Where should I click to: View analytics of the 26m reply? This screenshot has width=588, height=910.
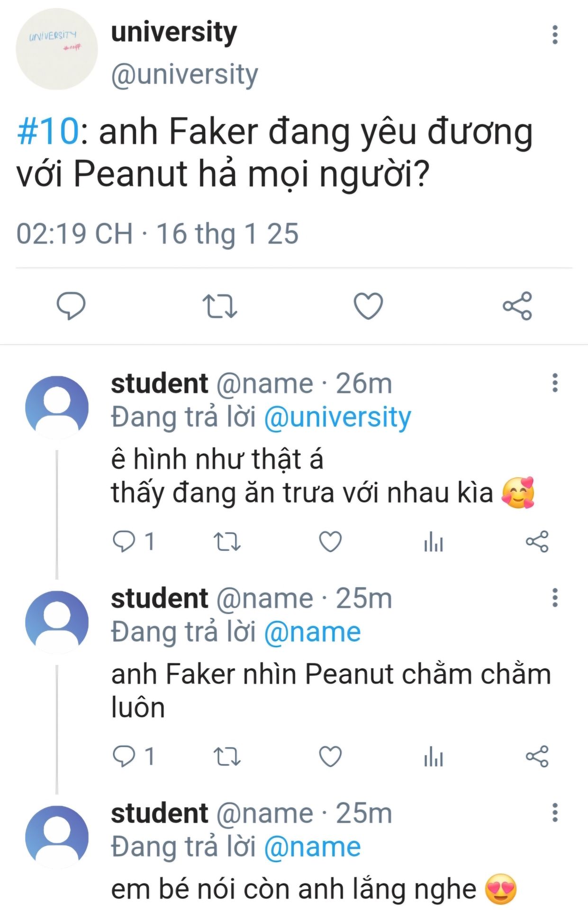[x=434, y=541]
